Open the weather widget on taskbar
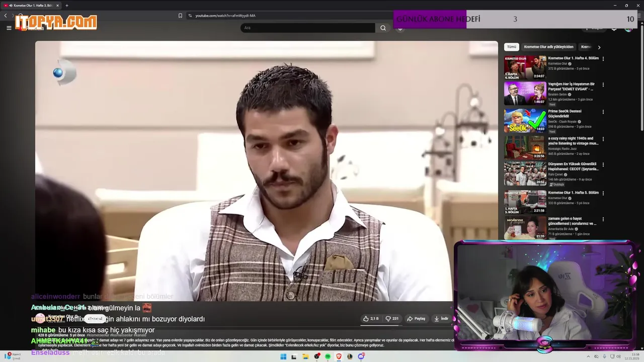The height and width of the screenshot is (362, 644). pyautogui.click(x=13, y=356)
